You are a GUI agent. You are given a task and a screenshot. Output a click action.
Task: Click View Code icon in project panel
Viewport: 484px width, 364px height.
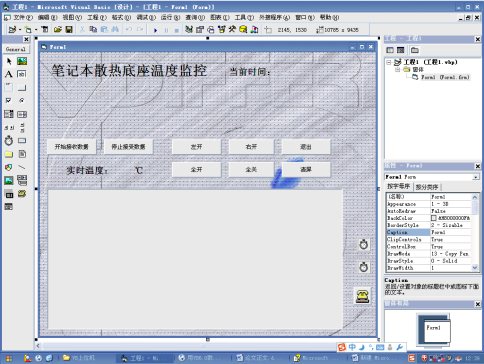pyautogui.click(x=390, y=50)
